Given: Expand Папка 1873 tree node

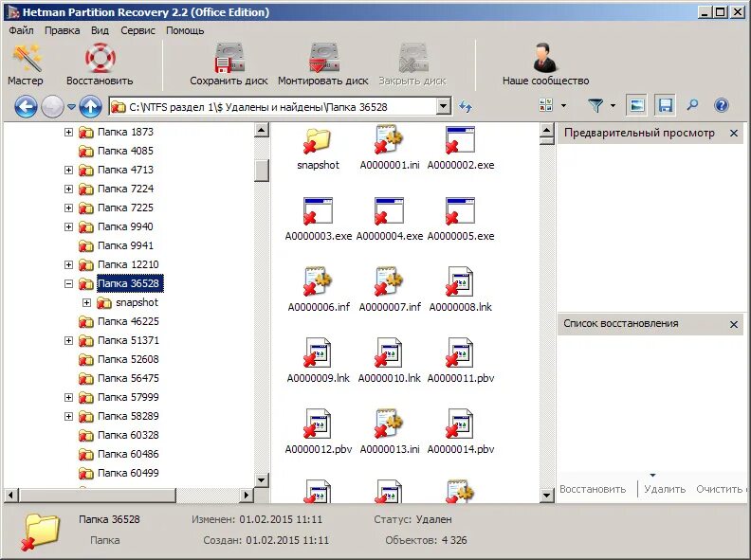Looking at the screenshot, I should click(x=68, y=132).
